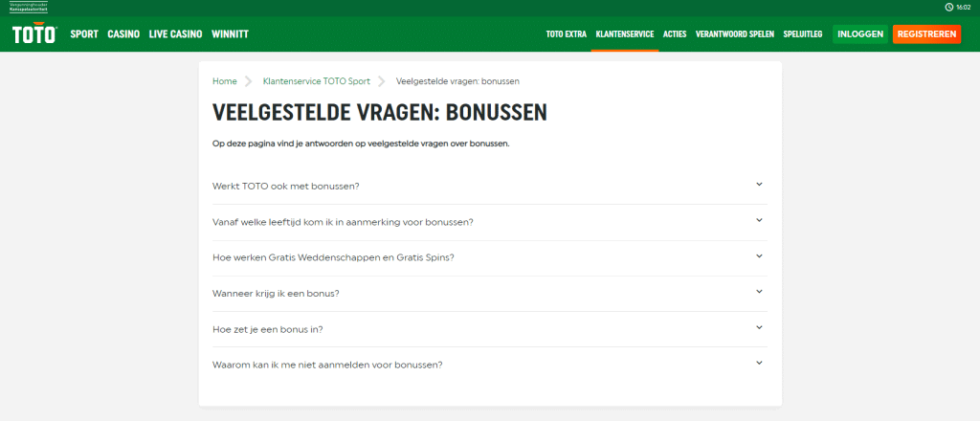The height and width of the screenshot is (421, 980).
Task: Open the CASINO section
Action: coord(123,34)
